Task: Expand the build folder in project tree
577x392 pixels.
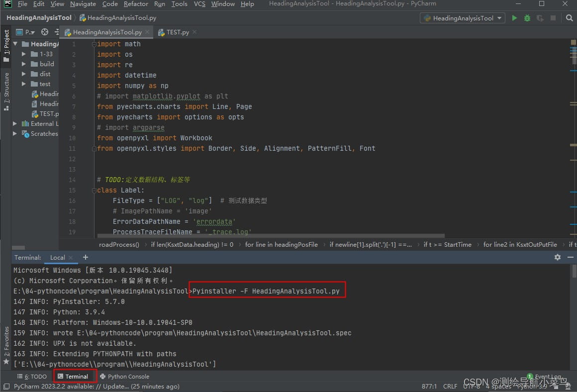Action: pyautogui.click(x=24, y=64)
